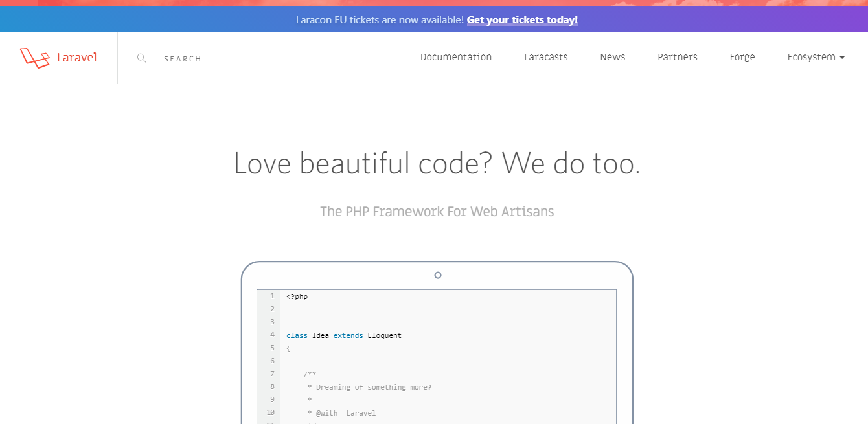Image resolution: width=868 pixels, height=424 pixels.
Task: Navigate to Forge in the navbar
Action: coord(742,57)
